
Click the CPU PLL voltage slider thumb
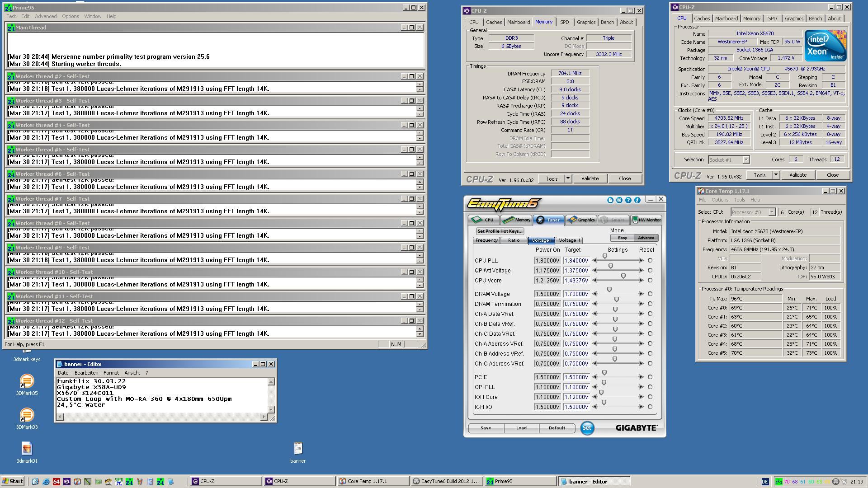point(605,256)
